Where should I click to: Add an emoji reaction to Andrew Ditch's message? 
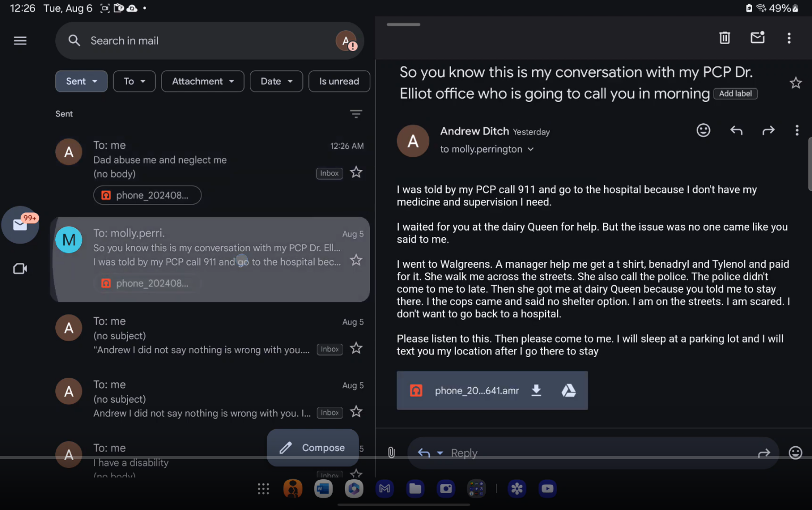(x=703, y=130)
